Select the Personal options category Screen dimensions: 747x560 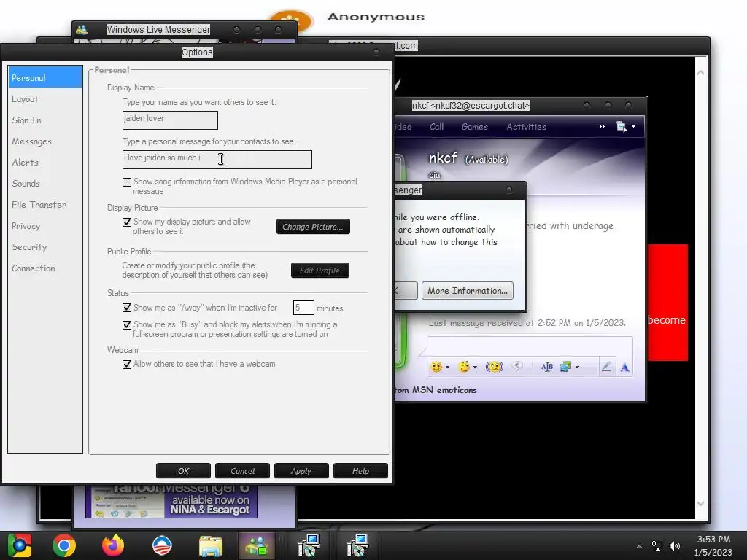(x=44, y=77)
